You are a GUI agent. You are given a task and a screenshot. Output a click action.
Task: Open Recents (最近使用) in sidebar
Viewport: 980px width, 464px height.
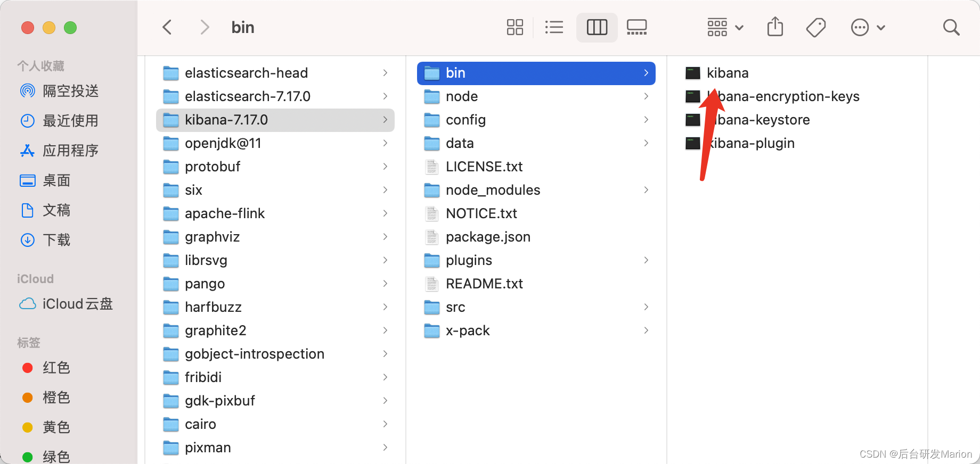59,121
